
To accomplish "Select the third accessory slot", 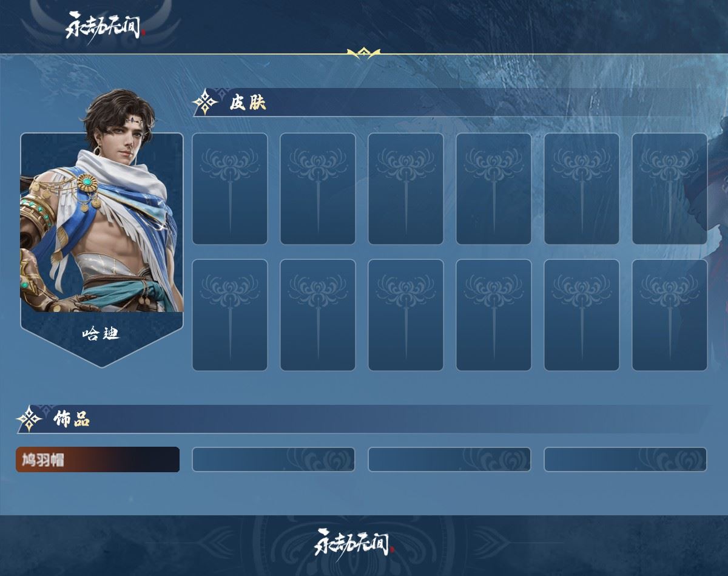I will tap(450, 459).
